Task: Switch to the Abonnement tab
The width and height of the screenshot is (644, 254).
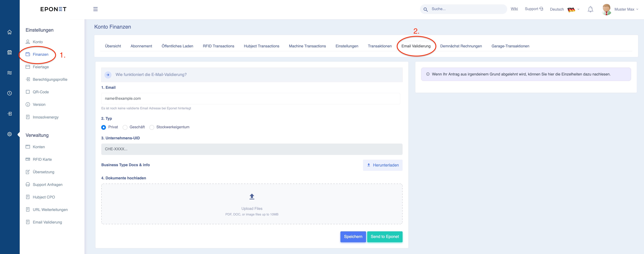Action: (141, 46)
